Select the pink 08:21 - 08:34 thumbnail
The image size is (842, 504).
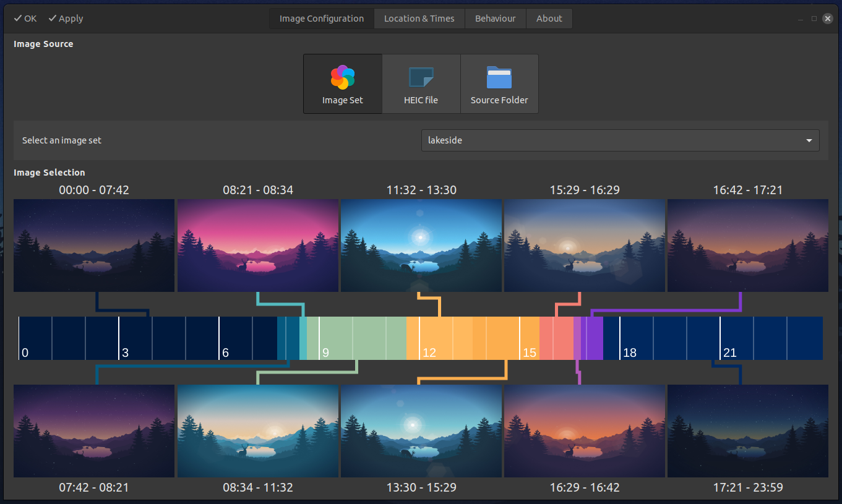point(258,245)
